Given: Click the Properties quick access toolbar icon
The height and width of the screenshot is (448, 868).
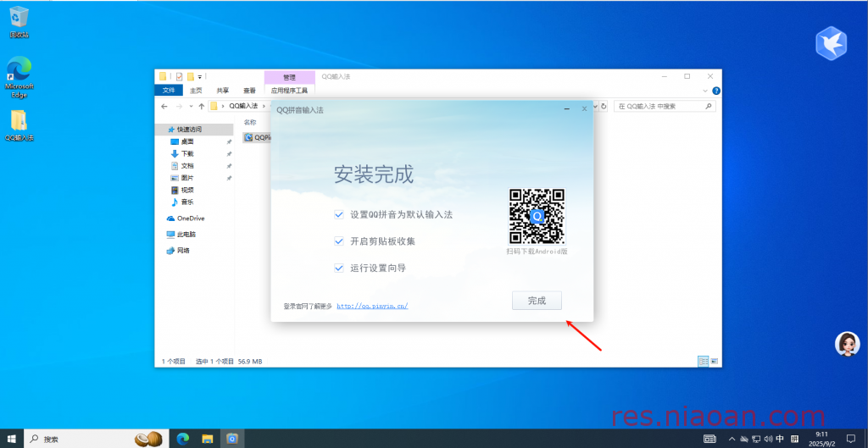Looking at the screenshot, I should click(x=180, y=77).
